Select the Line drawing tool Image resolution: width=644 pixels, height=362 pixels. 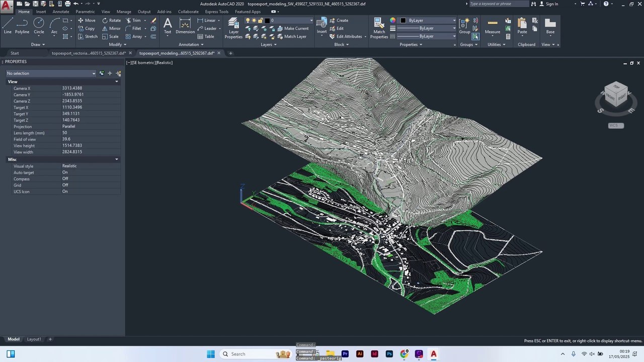coord(8,26)
